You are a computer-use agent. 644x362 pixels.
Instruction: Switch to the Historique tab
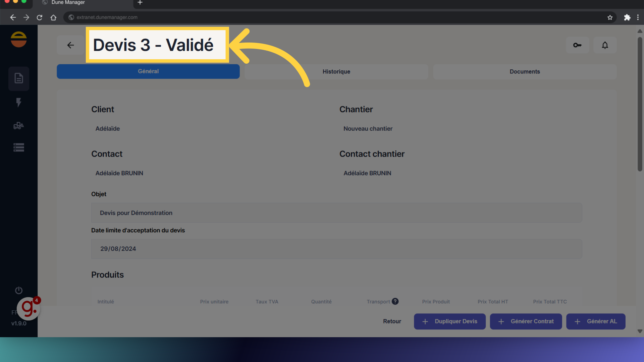point(336,71)
